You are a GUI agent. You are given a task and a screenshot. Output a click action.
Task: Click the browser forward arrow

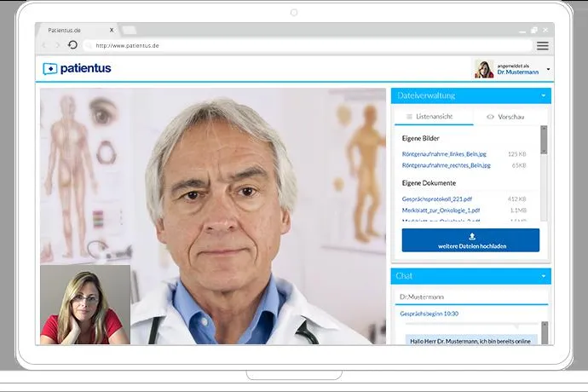57,45
